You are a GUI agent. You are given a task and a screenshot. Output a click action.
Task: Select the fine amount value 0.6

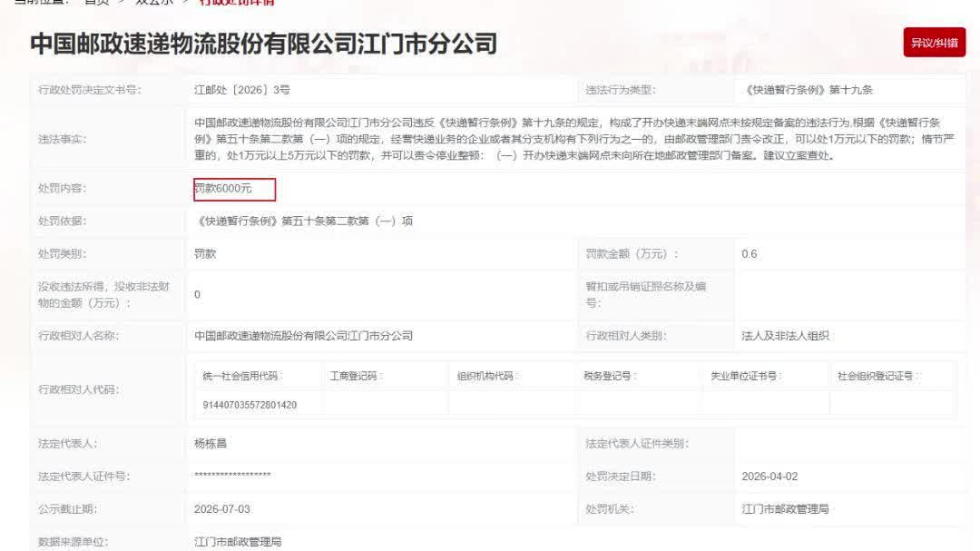(749, 254)
